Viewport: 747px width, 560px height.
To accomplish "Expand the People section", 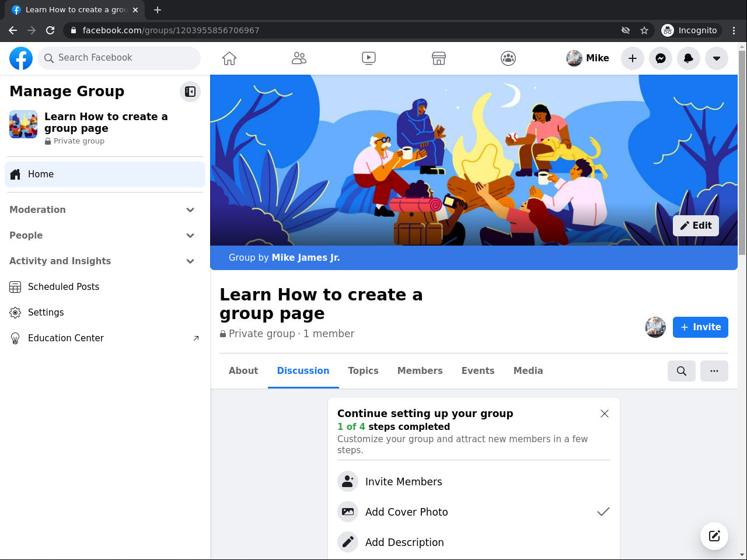I will pyautogui.click(x=105, y=236).
